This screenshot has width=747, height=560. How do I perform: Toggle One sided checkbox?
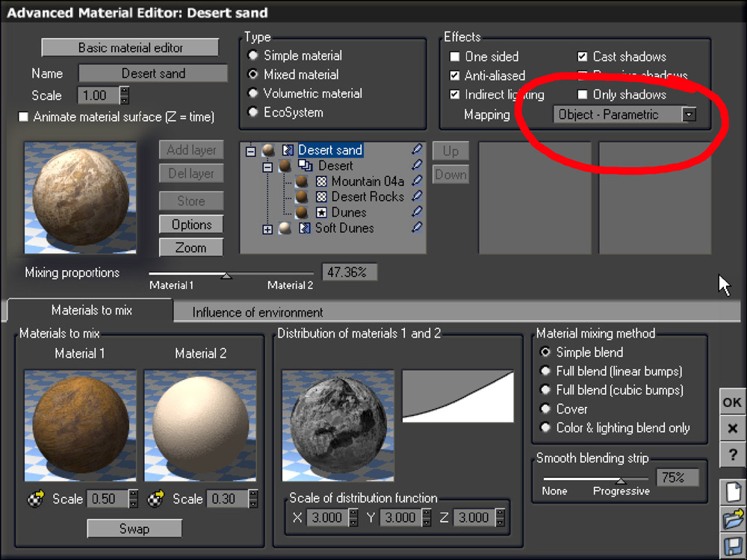454,57
